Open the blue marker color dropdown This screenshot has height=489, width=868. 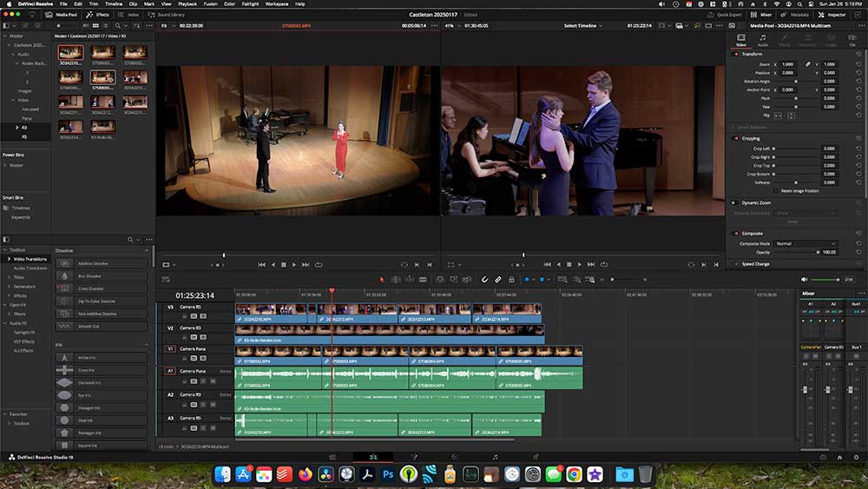click(548, 280)
